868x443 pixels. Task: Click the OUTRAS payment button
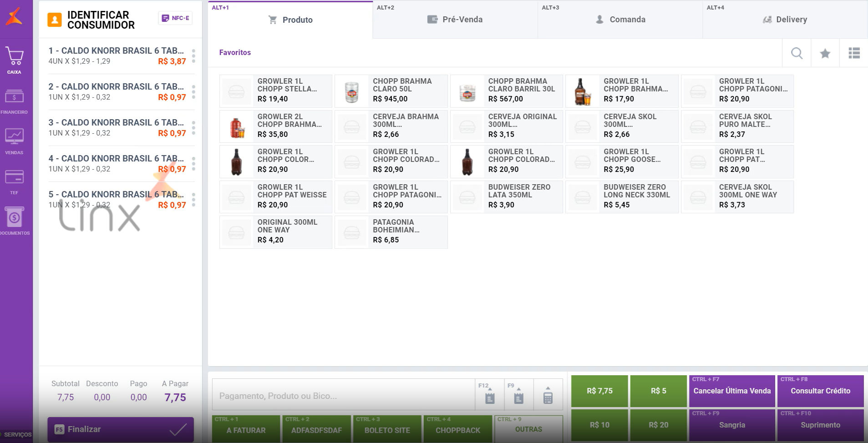[x=528, y=429]
